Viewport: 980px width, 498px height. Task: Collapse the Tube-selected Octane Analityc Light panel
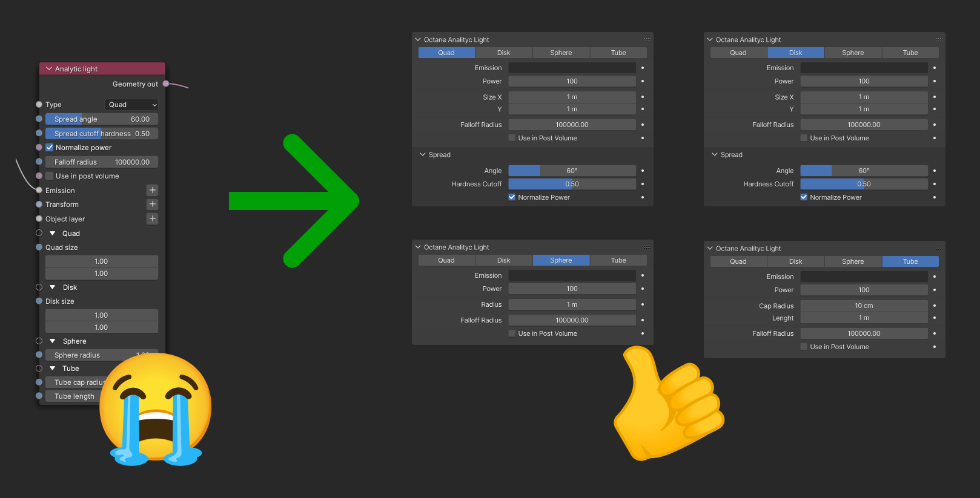click(710, 248)
